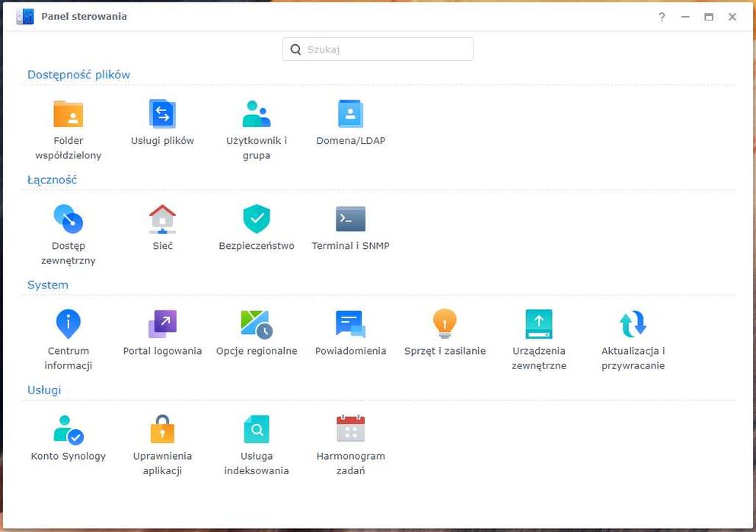Open Użytkownik i grupa icon
This screenshot has width=756, height=532.
coord(257,114)
